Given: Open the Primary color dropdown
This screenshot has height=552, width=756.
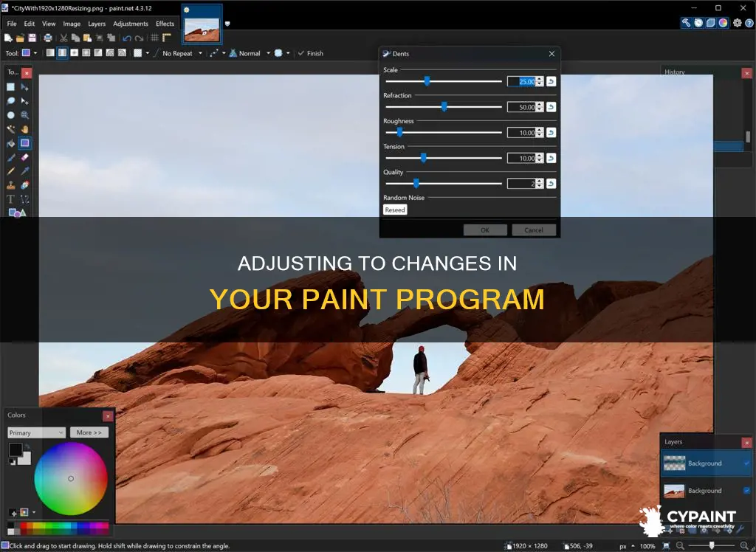Looking at the screenshot, I should [36, 432].
